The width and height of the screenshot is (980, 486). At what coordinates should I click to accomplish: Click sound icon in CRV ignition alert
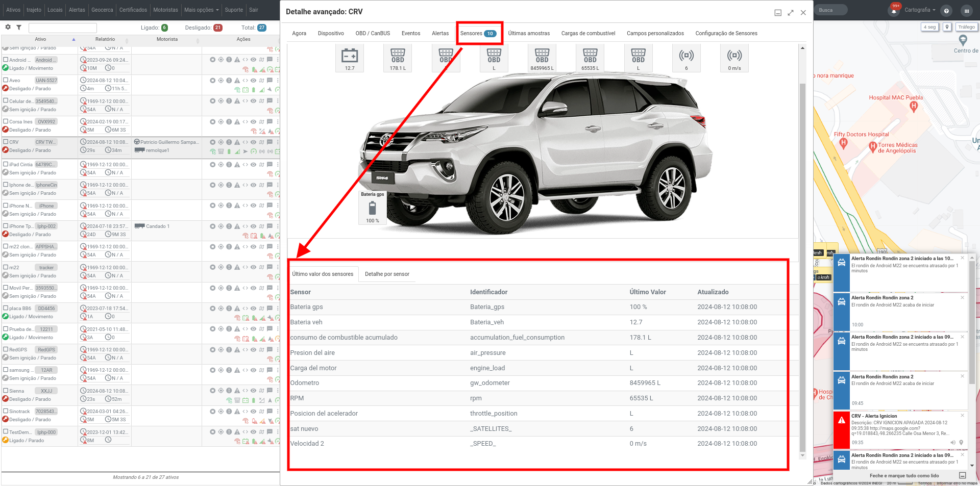(952, 443)
